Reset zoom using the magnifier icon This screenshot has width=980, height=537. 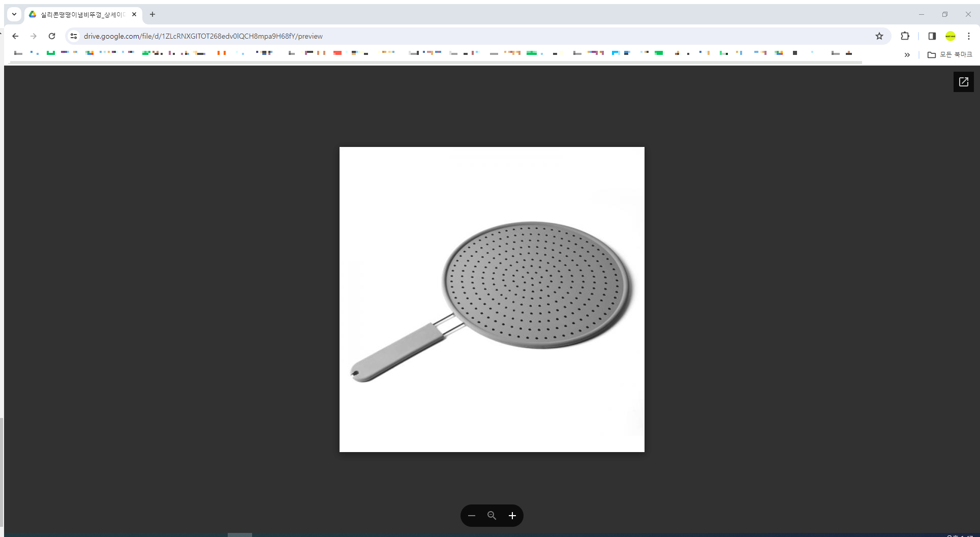coord(492,516)
